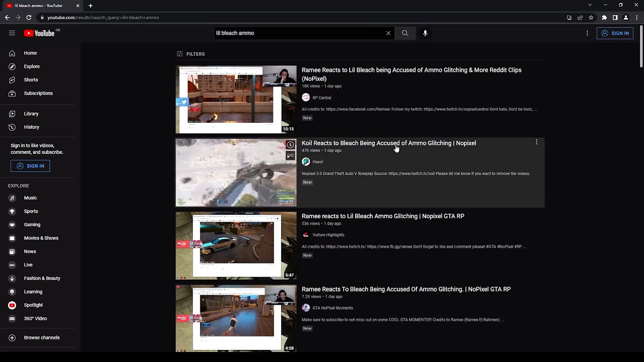Open the search FILTERS panel
644x362 pixels.
191,54
